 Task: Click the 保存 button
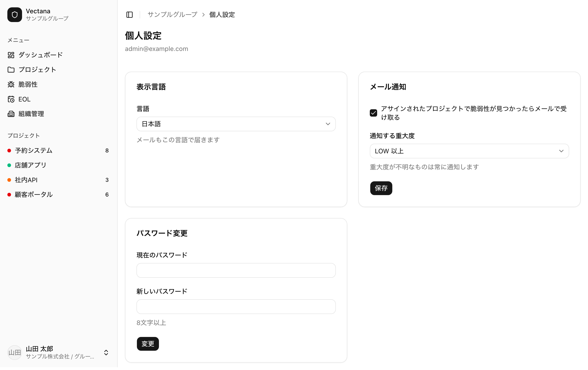pyautogui.click(x=381, y=188)
